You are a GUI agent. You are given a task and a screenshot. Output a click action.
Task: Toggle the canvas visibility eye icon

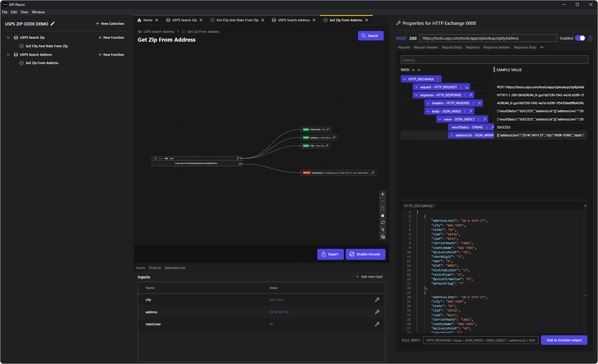point(383,237)
